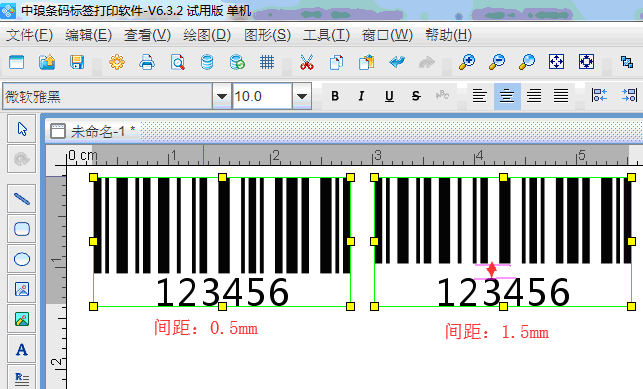Screen dimensions: 643x389
Task: Open the 帮助(H) menu
Action: [449, 35]
